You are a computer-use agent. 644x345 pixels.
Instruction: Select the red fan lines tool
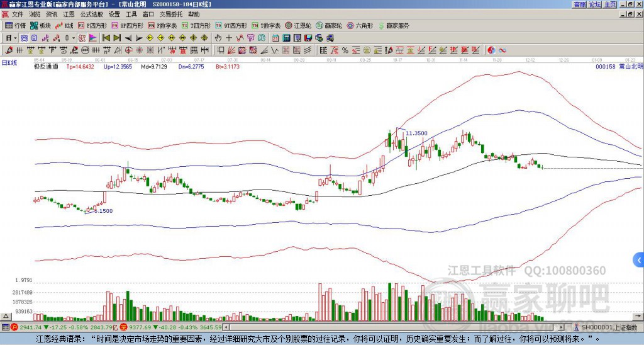(231, 50)
